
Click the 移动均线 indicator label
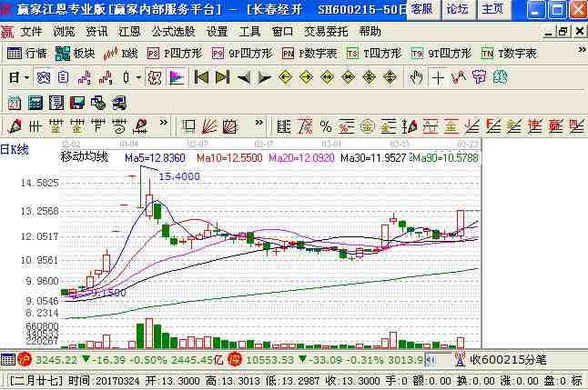click(84, 156)
